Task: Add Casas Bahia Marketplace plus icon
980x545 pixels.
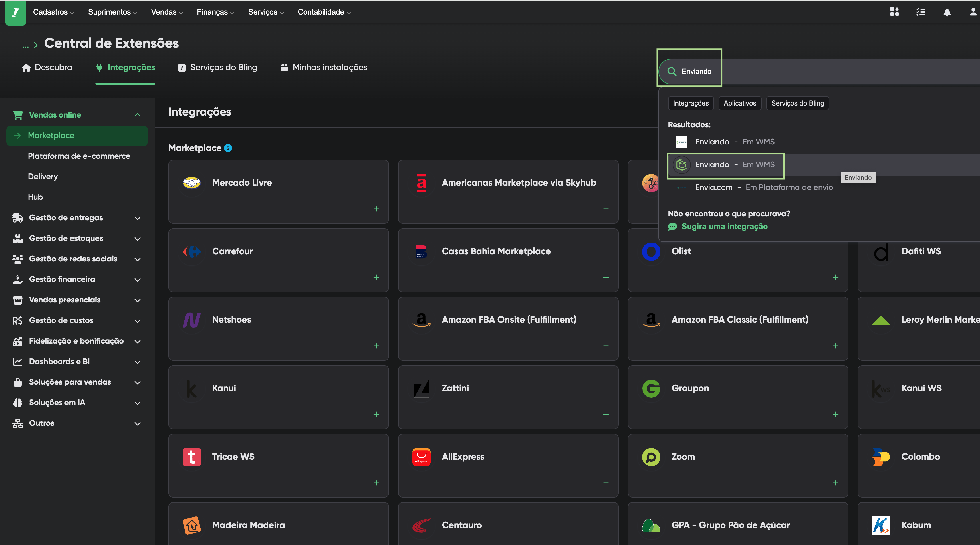Action: (606, 277)
